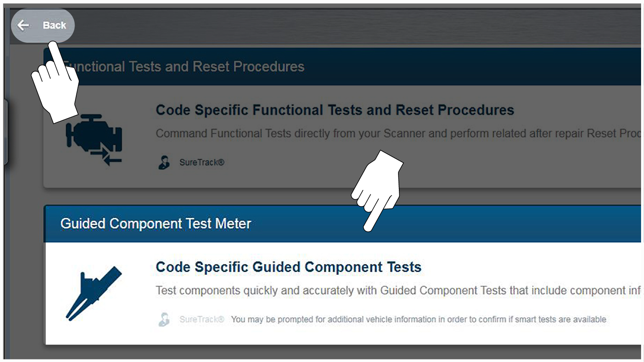
Task: Open Code Specific Functional Tests and Reset Procedures
Action: [334, 110]
